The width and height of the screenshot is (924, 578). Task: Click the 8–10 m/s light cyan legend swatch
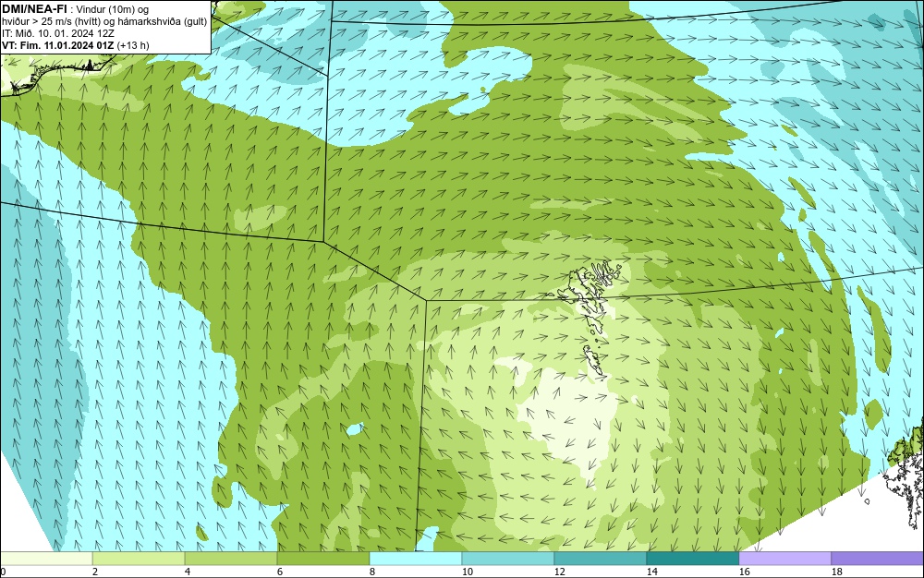(416, 558)
